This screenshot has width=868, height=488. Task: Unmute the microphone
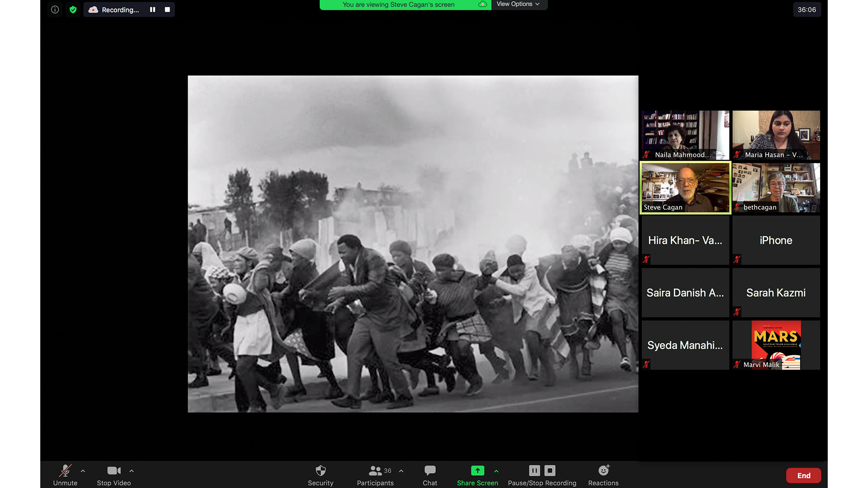pos(65,475)
